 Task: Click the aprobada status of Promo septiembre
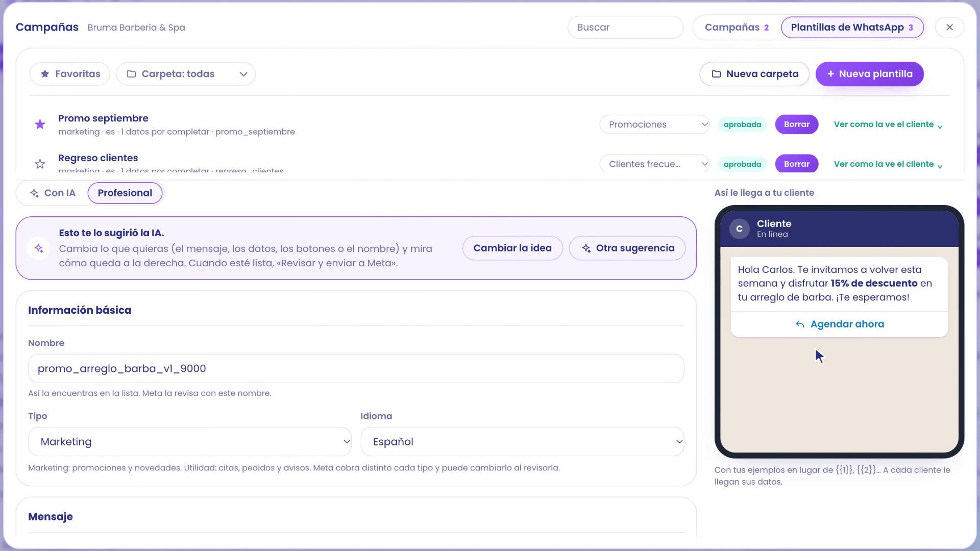click(x=742, y=124)
